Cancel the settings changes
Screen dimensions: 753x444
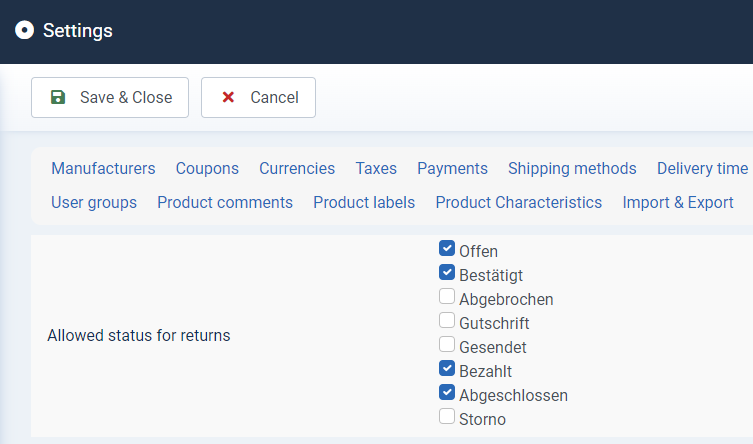pyautogui.click(x=258, y=97)
